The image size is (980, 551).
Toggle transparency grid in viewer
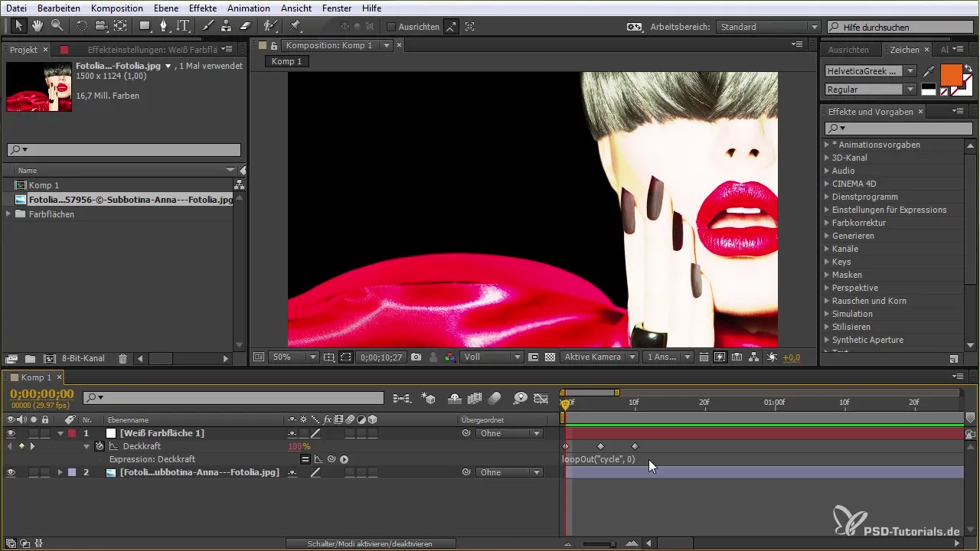tap(549, 357)
